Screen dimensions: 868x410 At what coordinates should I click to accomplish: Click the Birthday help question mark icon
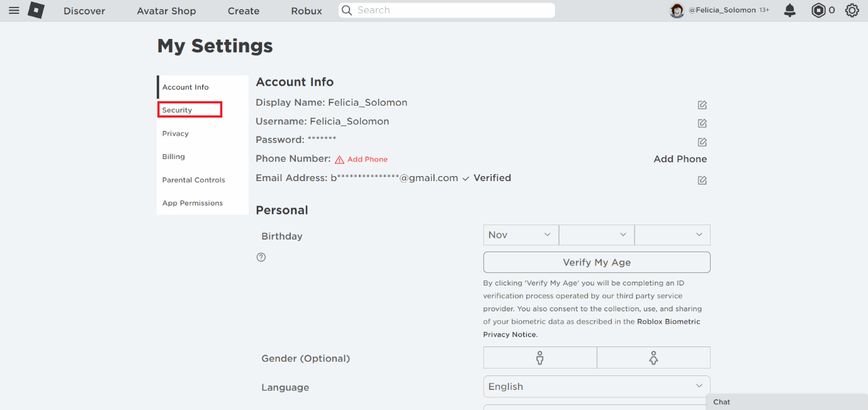(261, 257)
